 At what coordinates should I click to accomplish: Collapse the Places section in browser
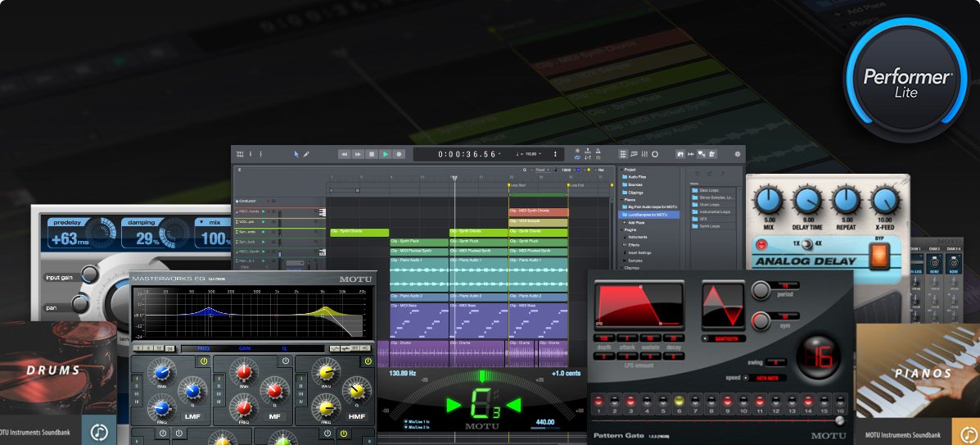[x=621, y=200]
